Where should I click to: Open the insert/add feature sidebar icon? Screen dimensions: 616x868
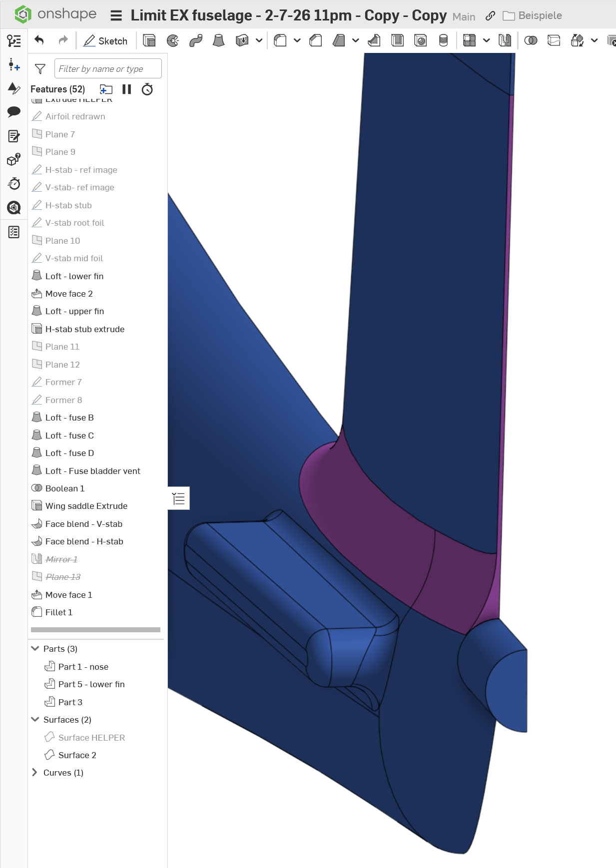pos(14,65)
